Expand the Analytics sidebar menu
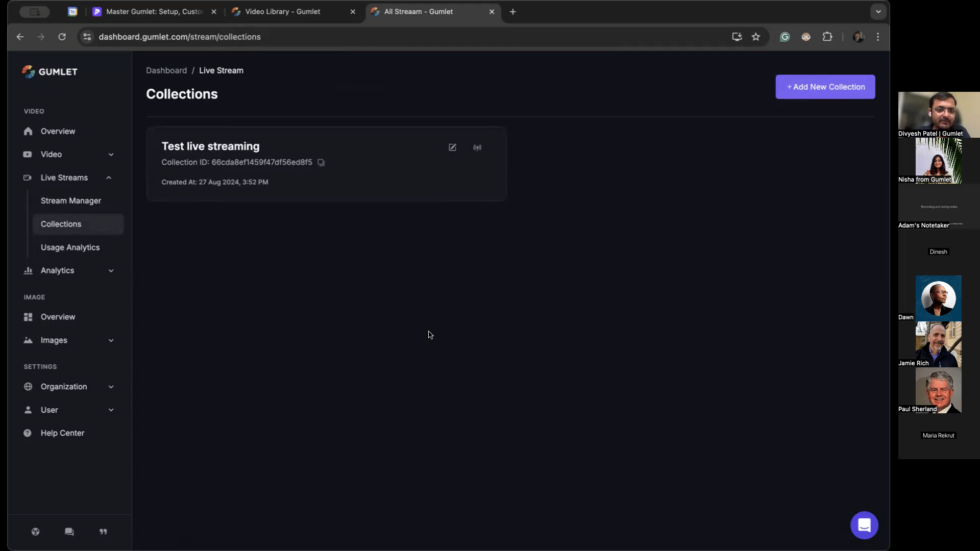This screenshot has width=980, height=551. pos(69,270)
